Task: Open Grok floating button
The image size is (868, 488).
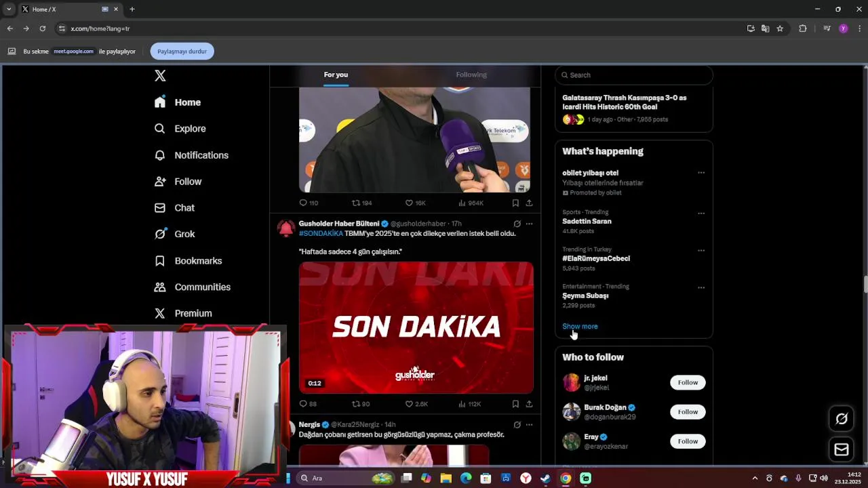Action: [x=842, y=419]
